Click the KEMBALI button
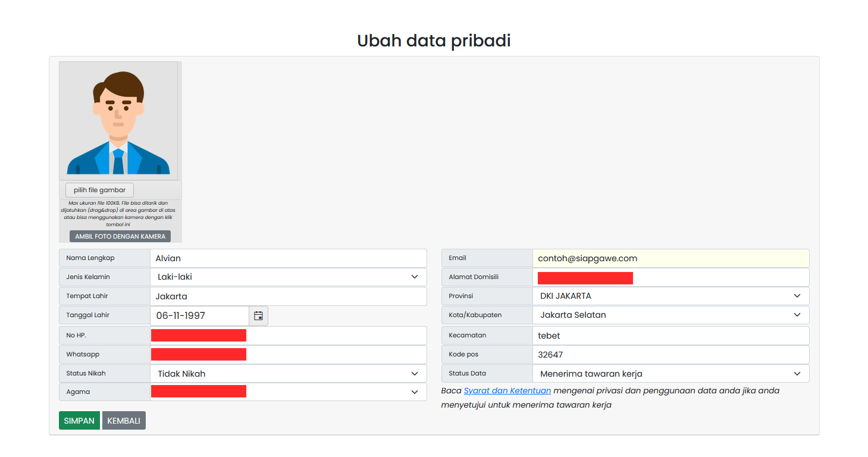 (x=124, y=421)
